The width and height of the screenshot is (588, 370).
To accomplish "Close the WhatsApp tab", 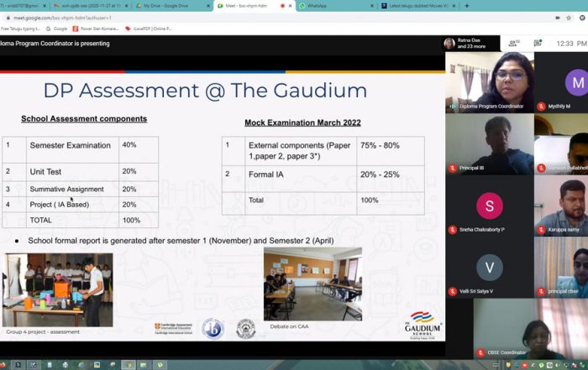I will coord(372,6).
